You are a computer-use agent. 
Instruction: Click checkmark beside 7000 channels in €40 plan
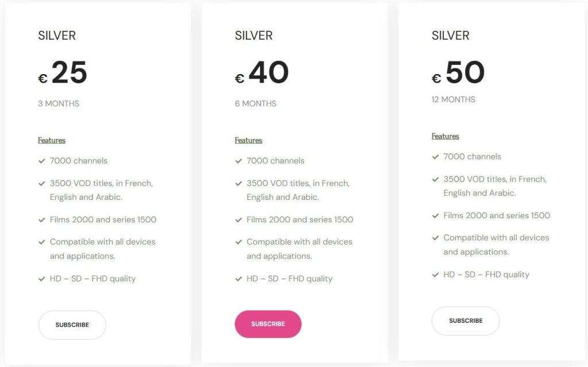(x=239, y=161)
